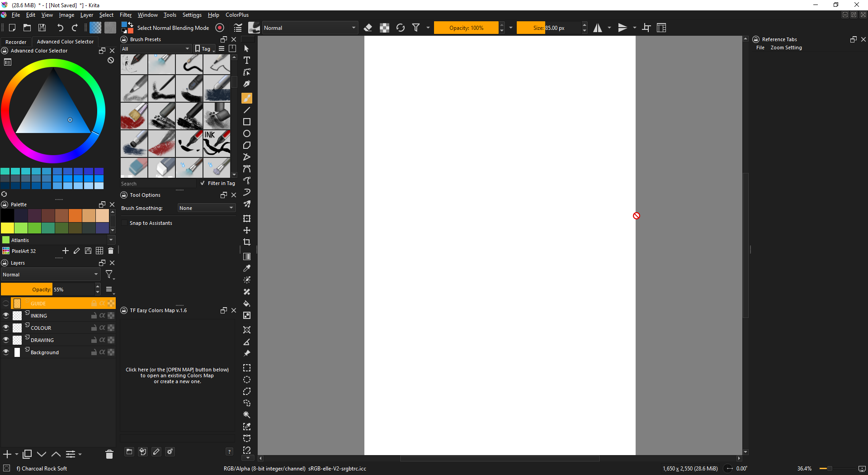Select the Ellipse shape tool
Image resolution: width=868 pixels, height=475 pixels.
point(247,133)
